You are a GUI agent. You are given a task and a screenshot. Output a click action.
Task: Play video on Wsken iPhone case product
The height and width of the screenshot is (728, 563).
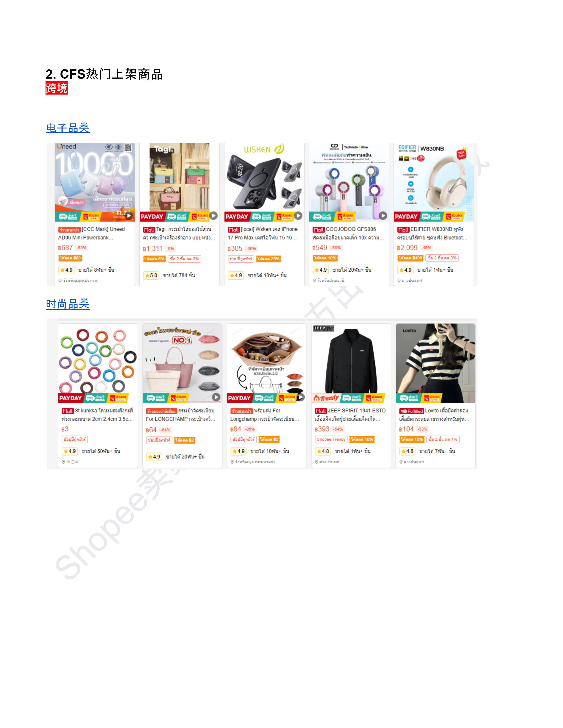point(299,216)
